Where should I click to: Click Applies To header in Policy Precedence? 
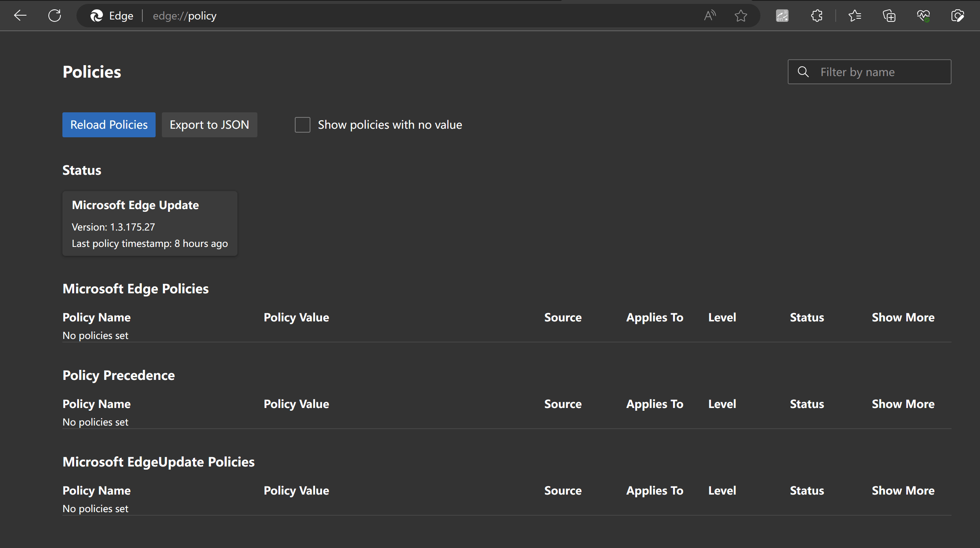655,404
